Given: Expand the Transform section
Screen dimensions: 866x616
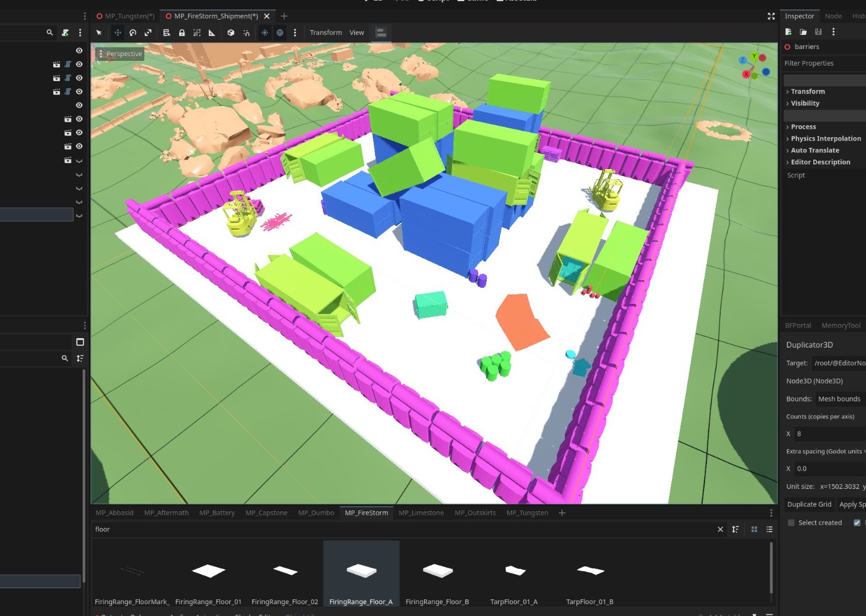Looking at the screenshot, I should pos(808,92).
